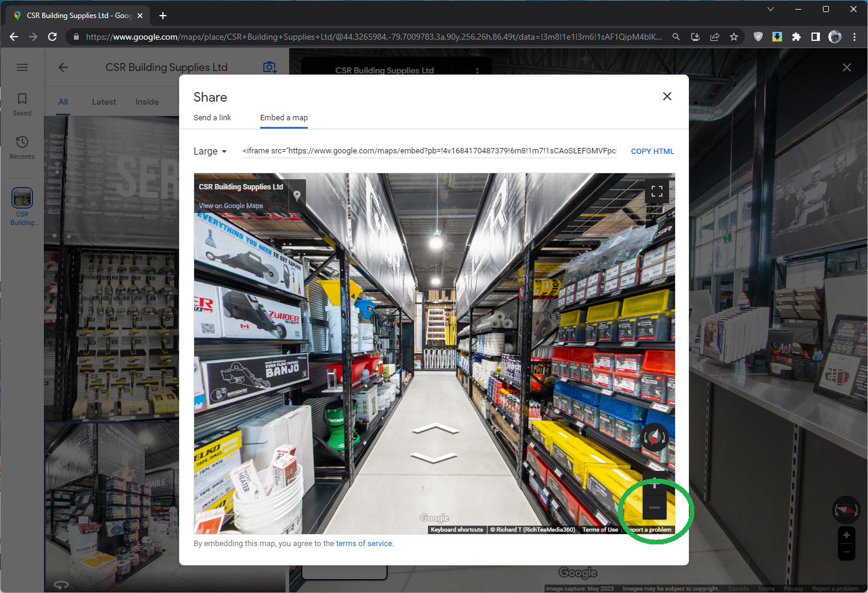
Task: Click the location pin icon in embed preview
Action: [x=297, y=195]
